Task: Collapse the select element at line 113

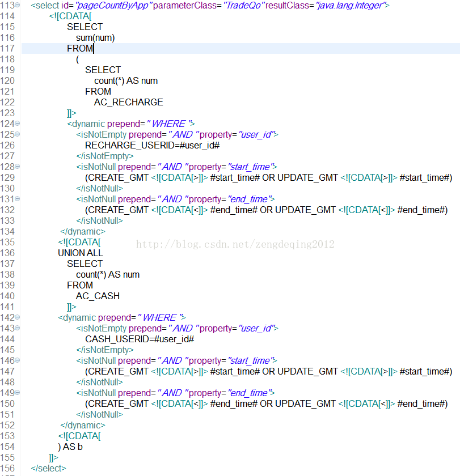Action: click(18, 5)
